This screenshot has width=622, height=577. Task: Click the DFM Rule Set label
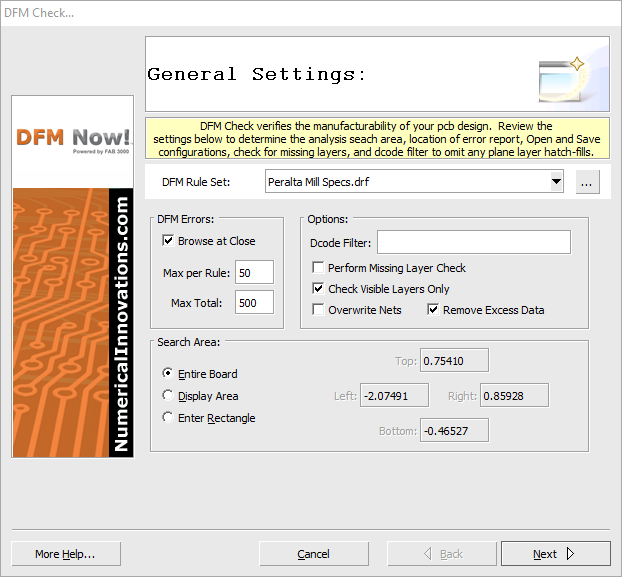pos(196,182)
